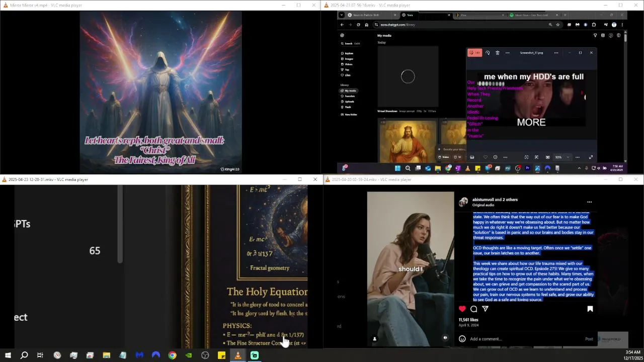Open Sticky Notes from the taskbar
Screen dimensions: 644x362
click(x=221, y=355)
